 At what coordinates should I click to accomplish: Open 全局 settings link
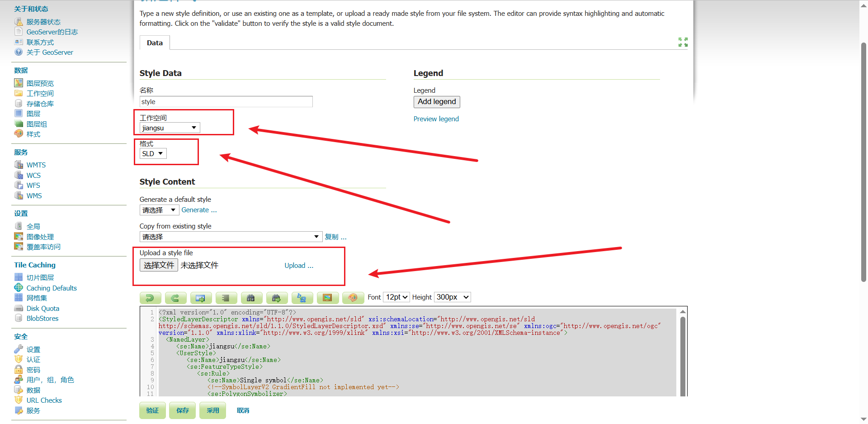[33, 226]
